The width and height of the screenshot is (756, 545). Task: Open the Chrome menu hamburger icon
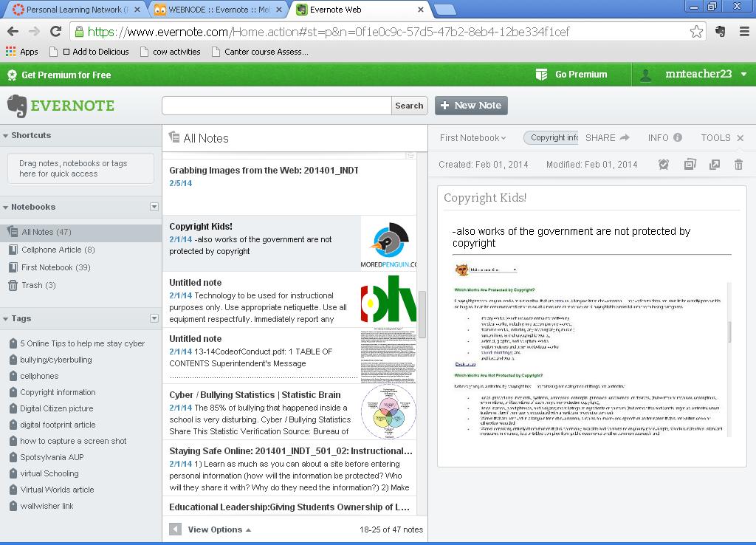[x=744, y=32]
